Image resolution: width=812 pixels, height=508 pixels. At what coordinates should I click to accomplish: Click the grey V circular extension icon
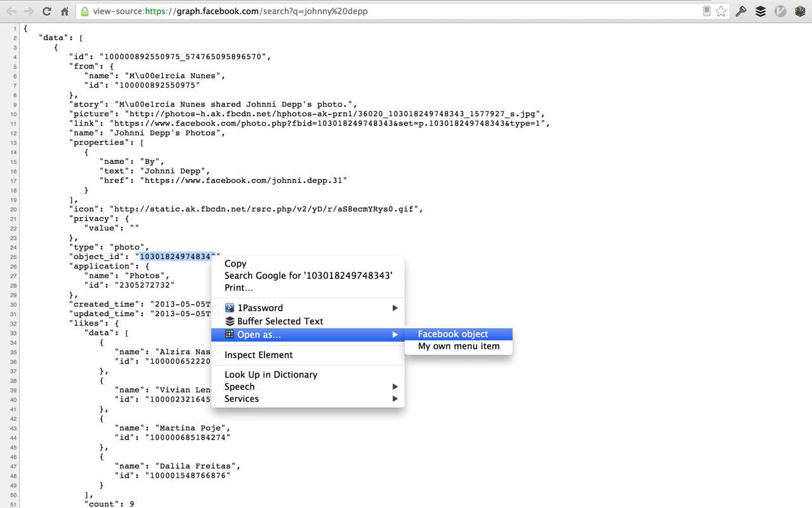pyautogui.click(x=781, y=11)
